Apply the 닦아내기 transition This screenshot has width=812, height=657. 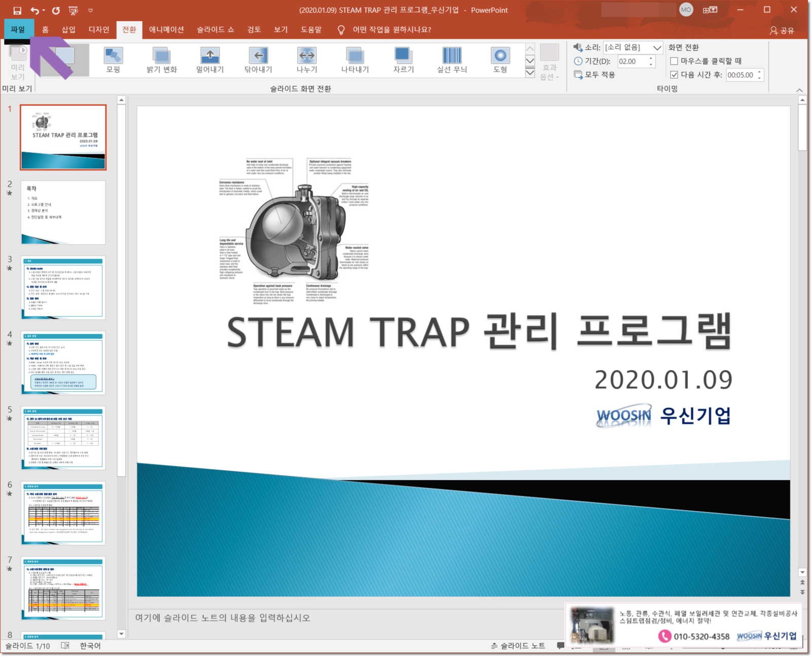[x=258, y=60]
